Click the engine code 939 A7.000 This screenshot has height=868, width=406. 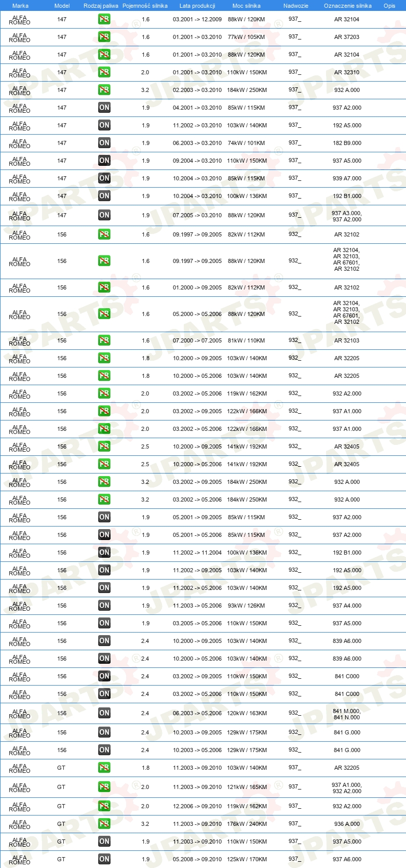(347, 178)
